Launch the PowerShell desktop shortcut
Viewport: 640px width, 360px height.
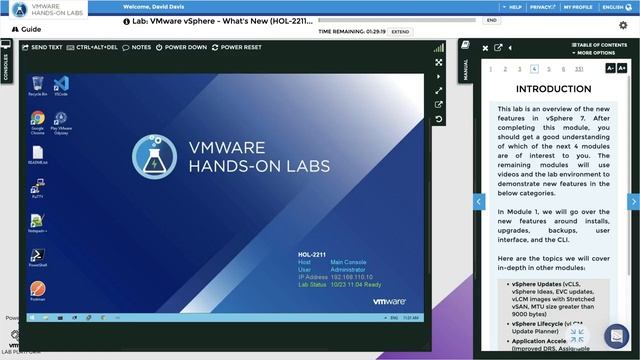38,257
